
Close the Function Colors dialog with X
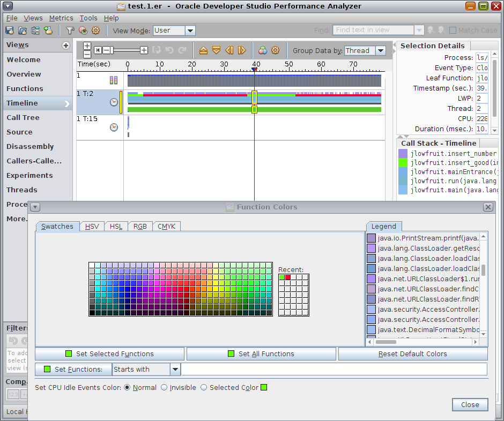click(x=488, y=207)
